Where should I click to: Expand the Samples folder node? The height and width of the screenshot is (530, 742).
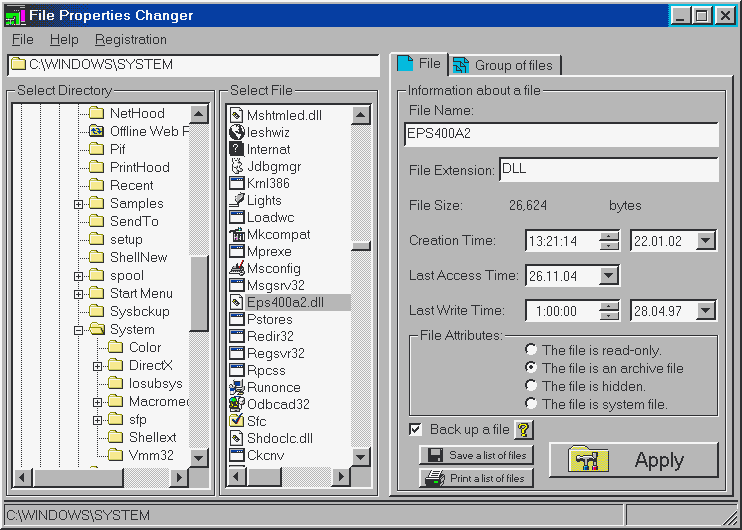79,204
